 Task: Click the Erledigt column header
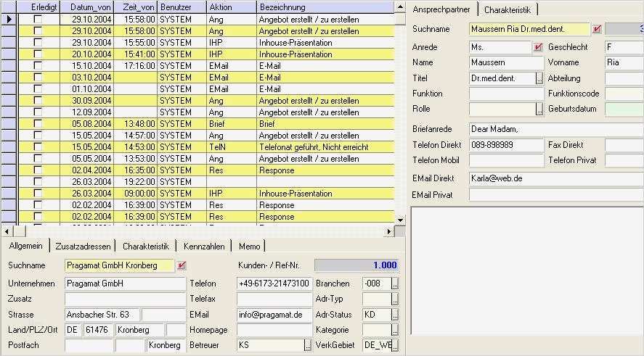[39, 7]
